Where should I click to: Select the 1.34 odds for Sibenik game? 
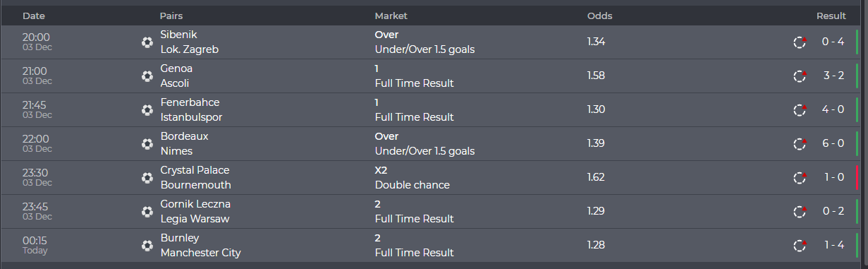[596, 42]
